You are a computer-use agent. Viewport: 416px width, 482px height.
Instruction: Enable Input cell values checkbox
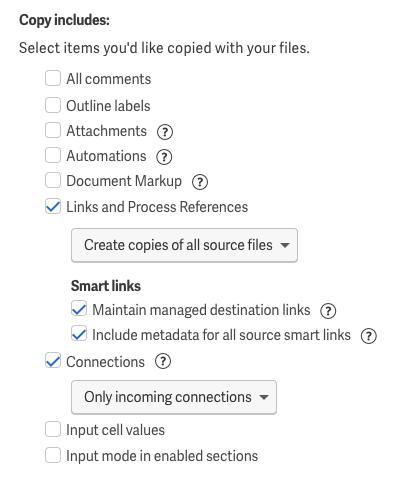click(53, 429)
